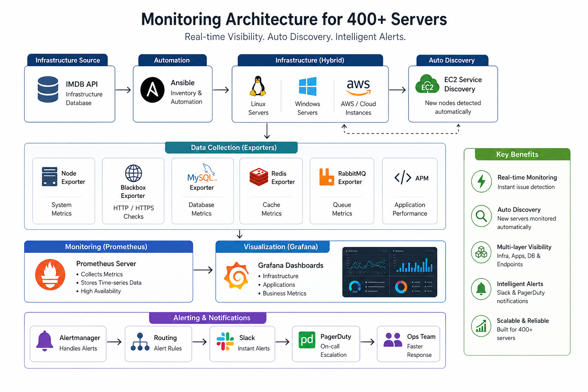Image resolution: width=588 pixels, height=392 pixels.
Task: Click the 'High Availability' bullet
Action: coord(101,291)
